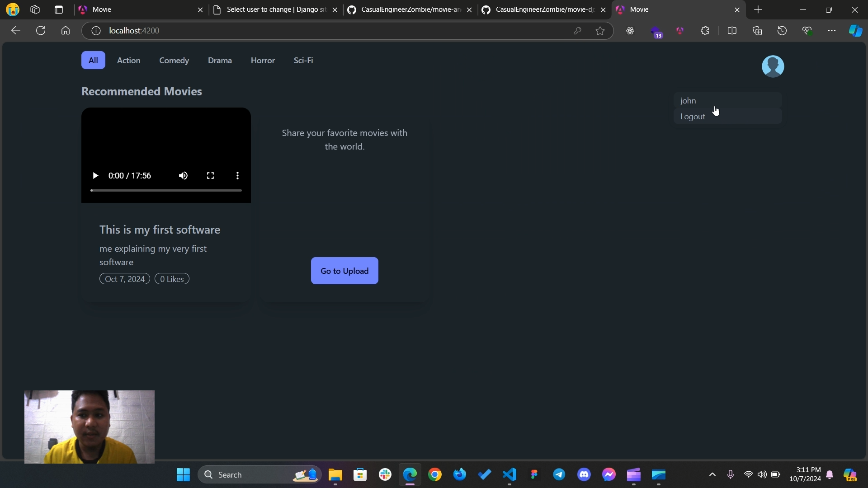This screenshot has width=868, height=488.
Task: Click the Drama genre filter
Action: [x=220, y=60]
